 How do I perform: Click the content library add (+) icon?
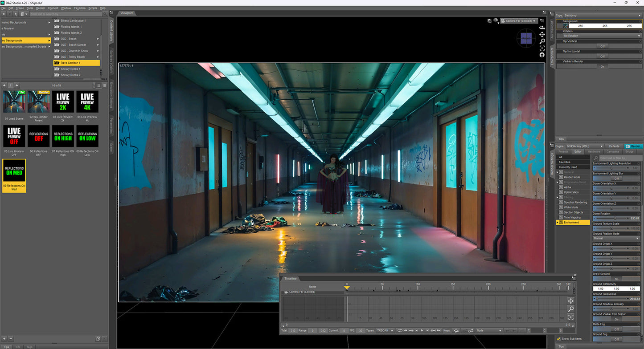(4, 338)
